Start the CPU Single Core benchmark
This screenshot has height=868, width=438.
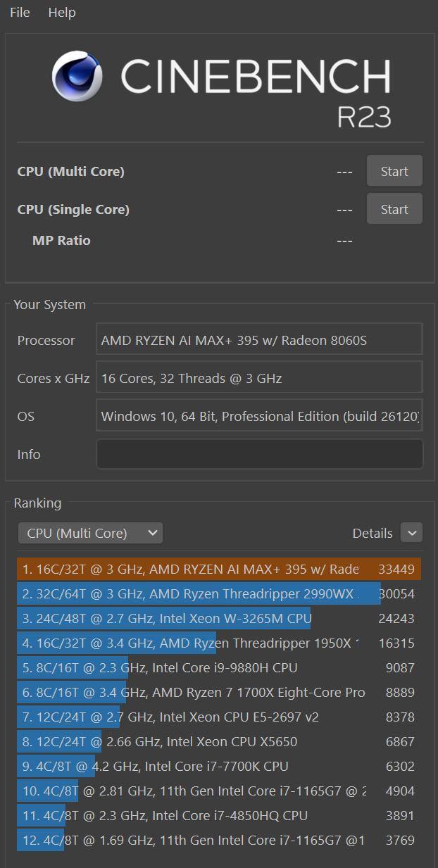[x=394, y=209]
